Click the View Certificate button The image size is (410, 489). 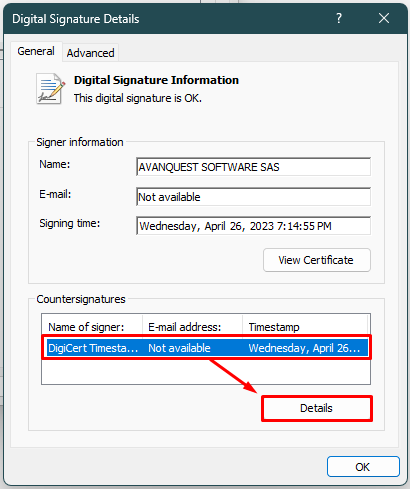click(x=316, y=260)
